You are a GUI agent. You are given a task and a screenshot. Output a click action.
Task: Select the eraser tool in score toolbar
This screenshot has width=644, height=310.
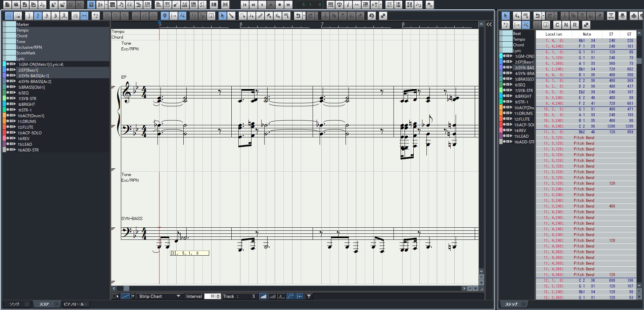(x=269, y=15)
